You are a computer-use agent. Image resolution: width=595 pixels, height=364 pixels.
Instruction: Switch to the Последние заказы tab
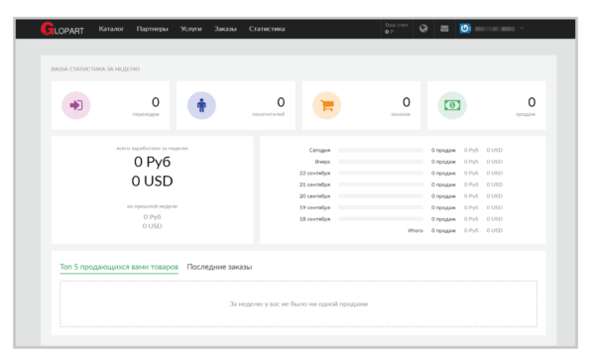tap(219, 267)
